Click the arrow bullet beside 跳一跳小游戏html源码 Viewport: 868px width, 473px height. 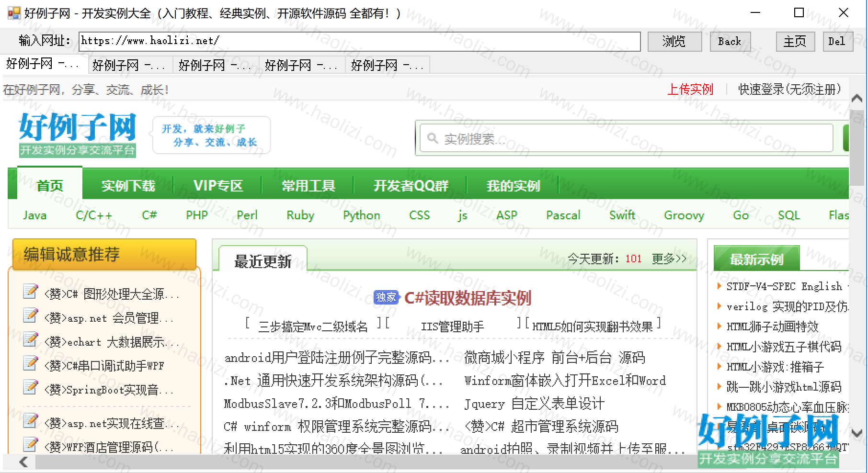point(719,387)
